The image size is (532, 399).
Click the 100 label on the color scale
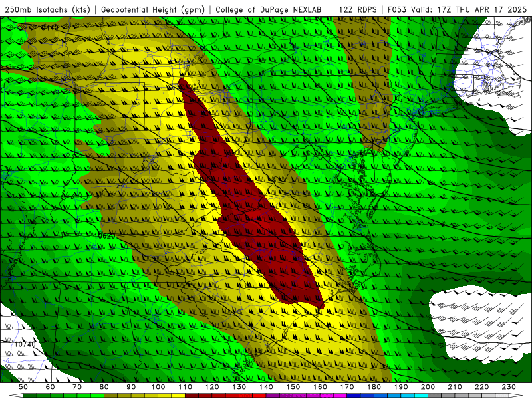click(158, 387)
